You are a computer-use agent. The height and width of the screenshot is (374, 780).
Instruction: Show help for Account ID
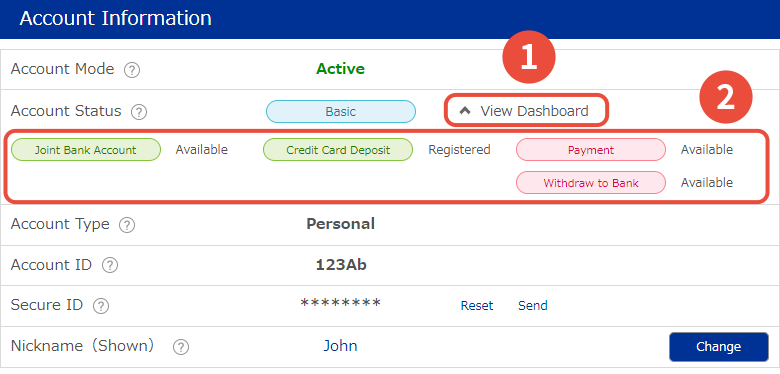[110, 266]
